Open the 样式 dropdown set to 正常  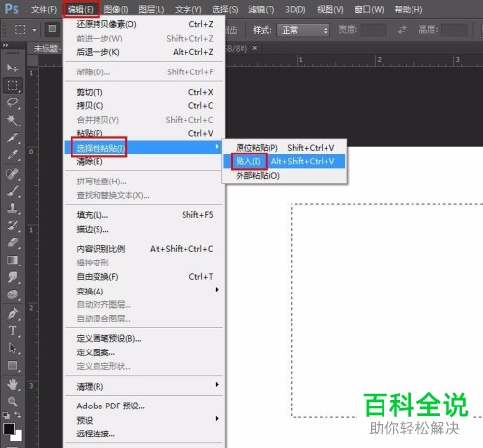(x=303, y=30)
